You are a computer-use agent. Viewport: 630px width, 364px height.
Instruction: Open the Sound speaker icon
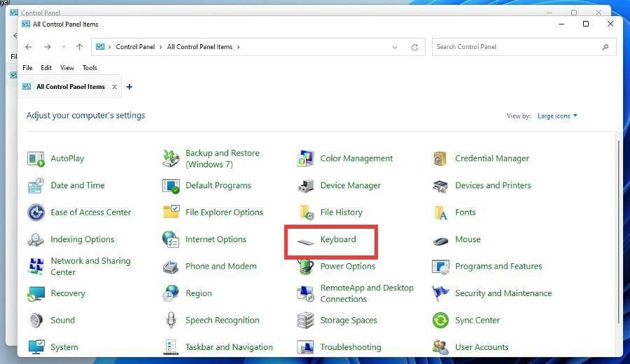click(x=36, y=320)
